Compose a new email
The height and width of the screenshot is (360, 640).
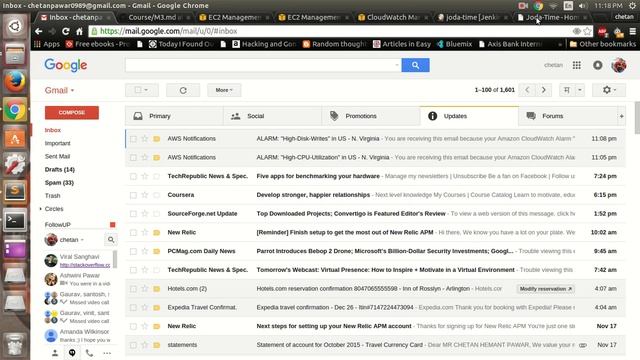click(x=72, y=113)
